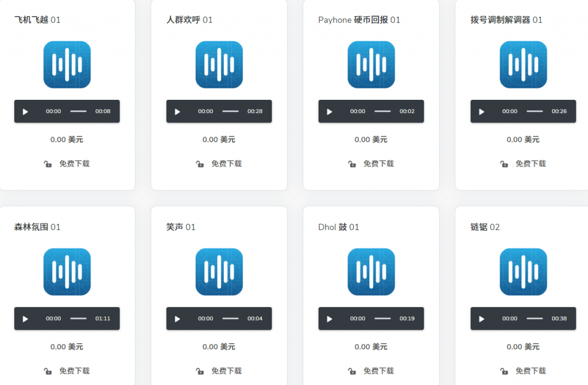The width and height of the screenshot is (588, 385).
Task: Play the 森林氛围 01 audio
Action: [25, 318]
